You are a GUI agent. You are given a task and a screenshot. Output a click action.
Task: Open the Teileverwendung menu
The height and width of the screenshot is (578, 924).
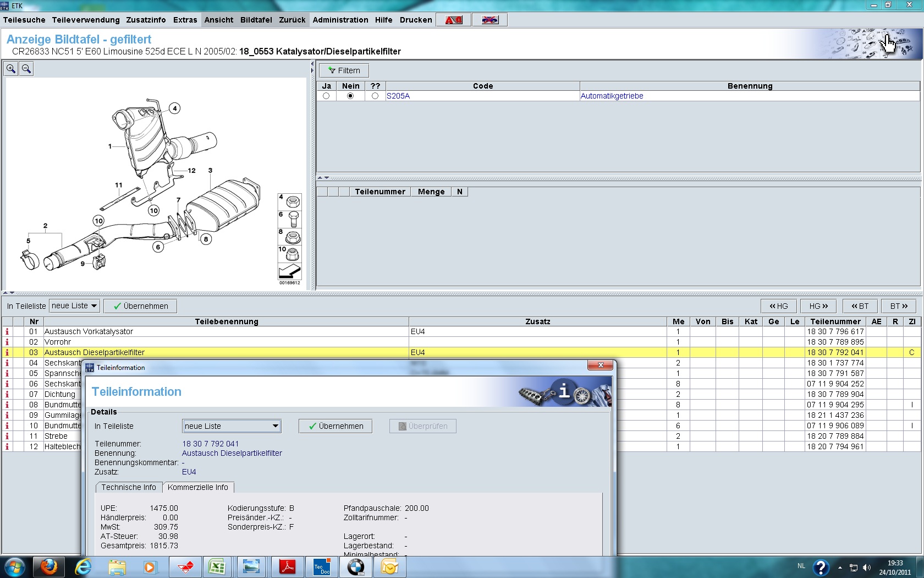point(86,20)
